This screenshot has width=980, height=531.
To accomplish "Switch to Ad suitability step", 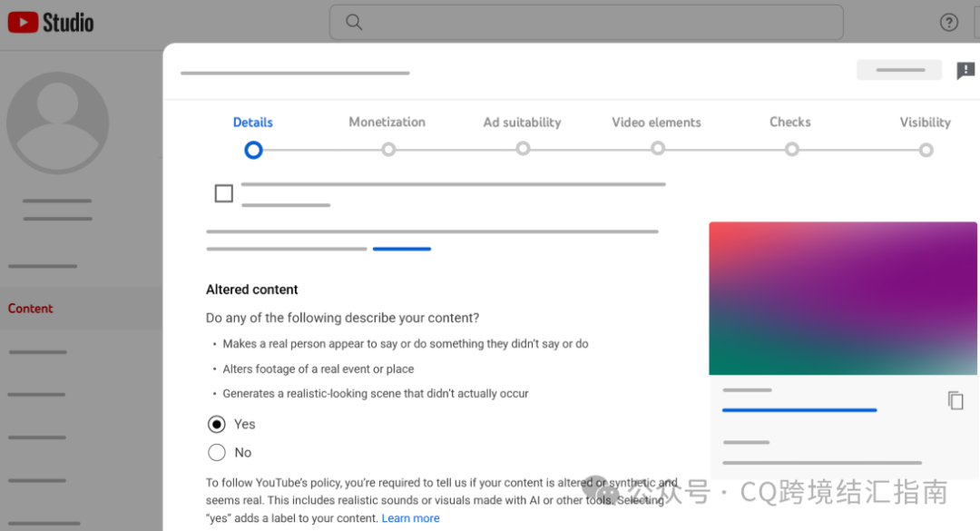I will 522,123.
